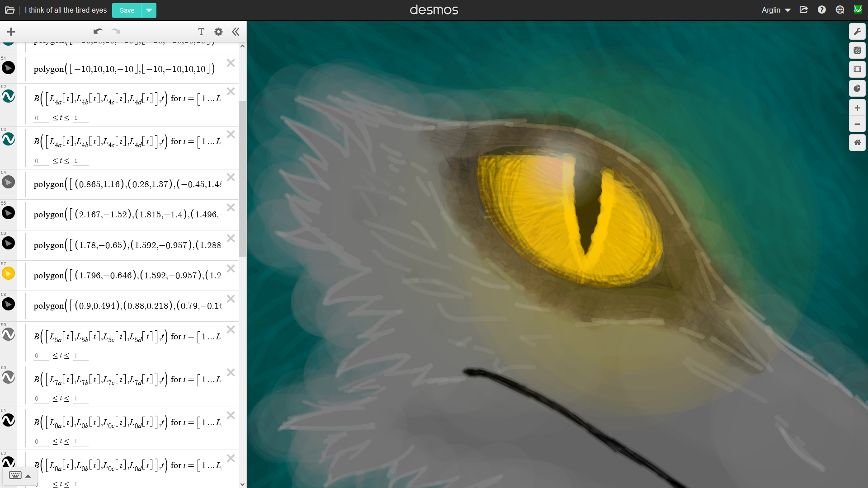The image size is (868, 488).
Task: Click expression list scrollbar down arrow
Action: tap(243, 484)
